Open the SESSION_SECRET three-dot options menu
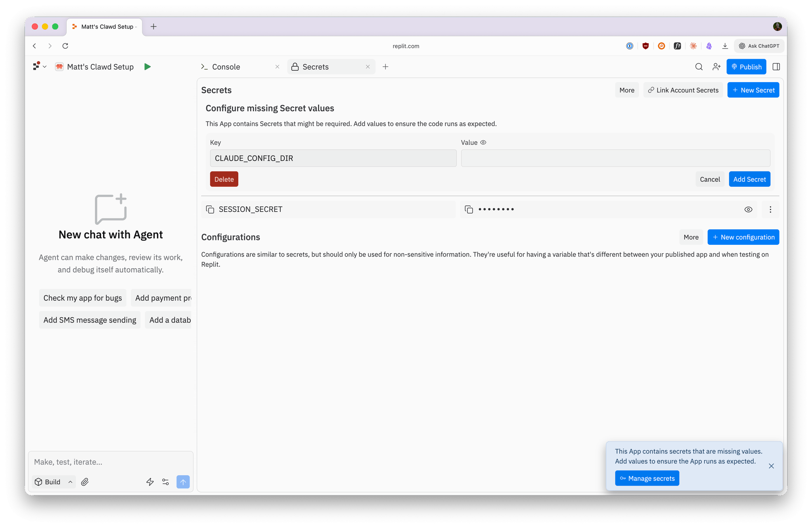Image resolution: width=812 pixels, height=528 pixels. tap(770, 209)
